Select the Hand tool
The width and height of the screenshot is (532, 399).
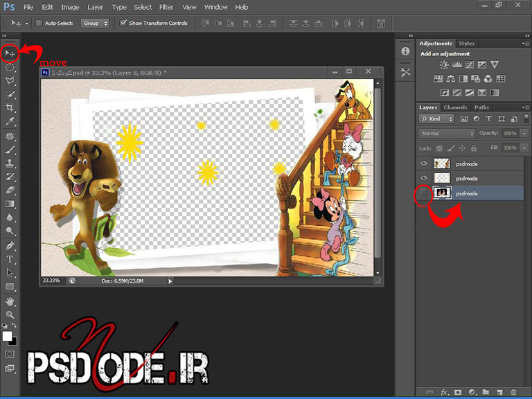10,301
